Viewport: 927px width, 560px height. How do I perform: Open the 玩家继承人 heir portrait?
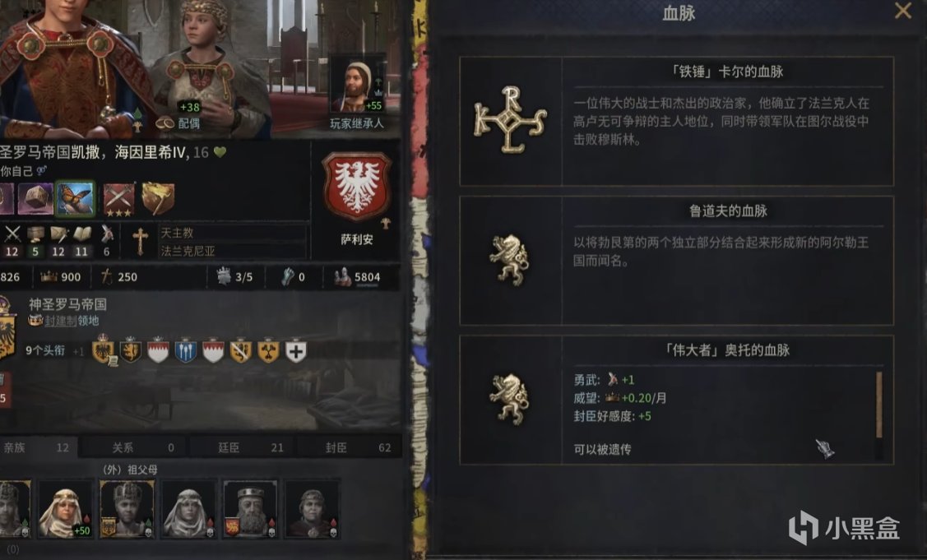pyautogui.click(x=356, y=85)
